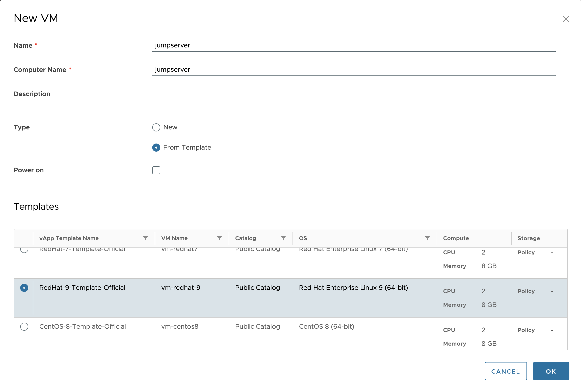Viewport: 581px width, 392px height.
Task: Select the RedHat-9-Template-Official row radio
Action: (x=24, y=288)
